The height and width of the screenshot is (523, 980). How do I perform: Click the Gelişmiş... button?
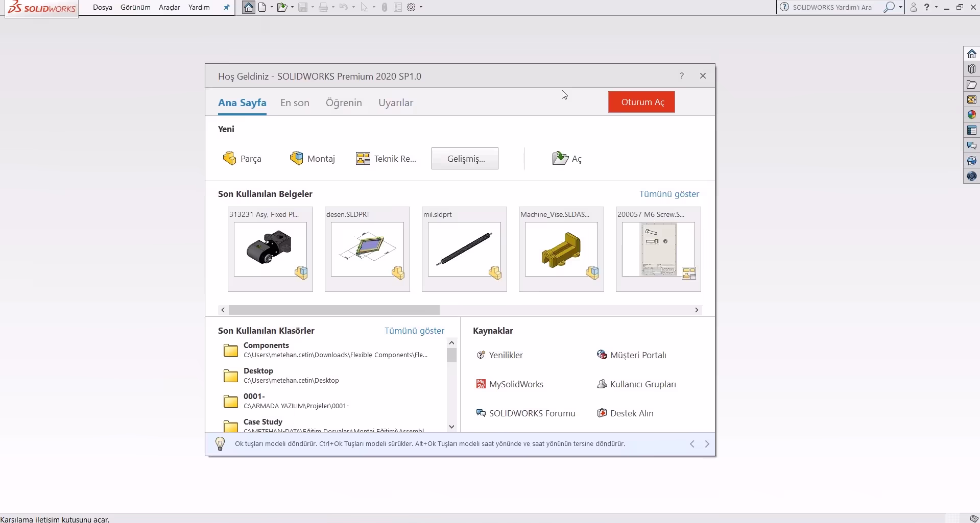pos(465,159)
